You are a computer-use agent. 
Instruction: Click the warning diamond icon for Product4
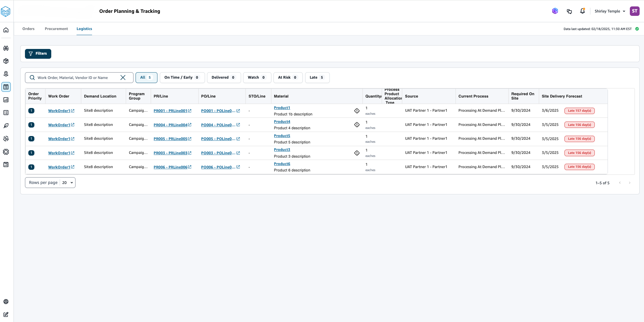coord(357,125)
